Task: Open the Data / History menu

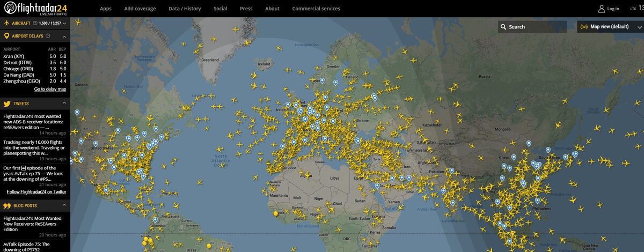Action: pyautogui.click(x=184, y=9)
